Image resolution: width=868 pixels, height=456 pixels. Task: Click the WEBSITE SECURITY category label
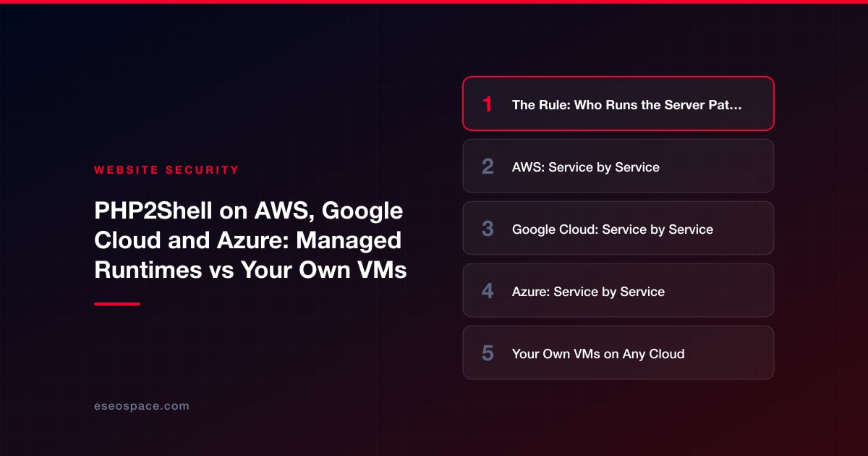coord(166,170)
